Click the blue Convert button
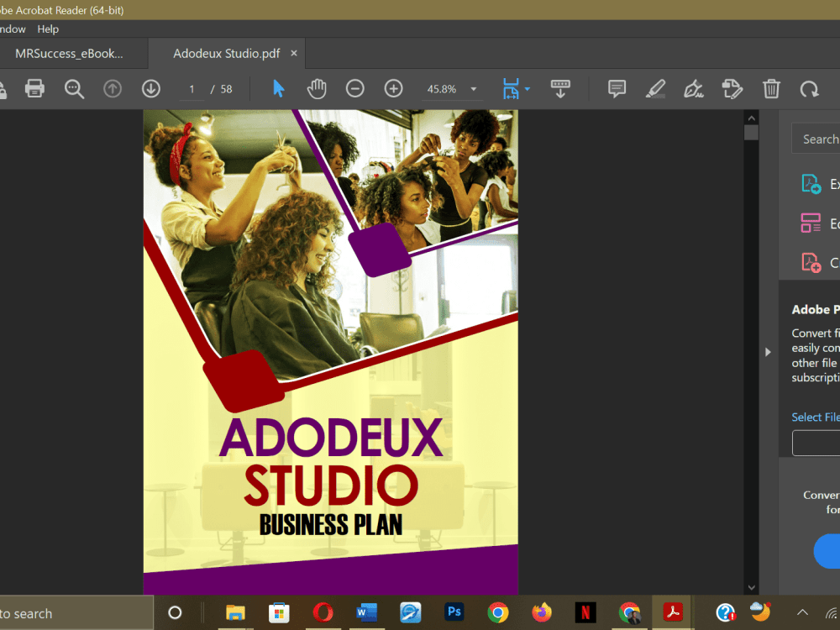840x630 pixels. (827, 551)
